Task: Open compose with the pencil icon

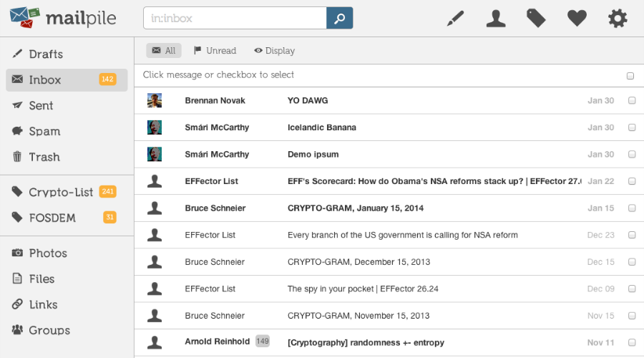Action: 456,18
